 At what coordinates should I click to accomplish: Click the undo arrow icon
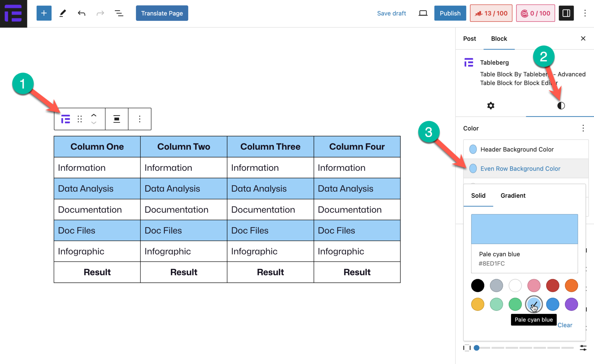point(82,13)
